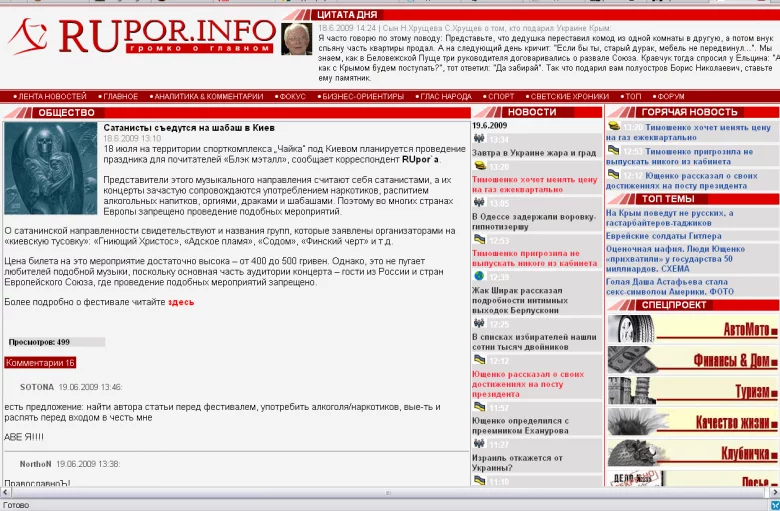Open the Клубничка special project banner
The width and height of the screenshot is (780, 511).
point(692,453)
